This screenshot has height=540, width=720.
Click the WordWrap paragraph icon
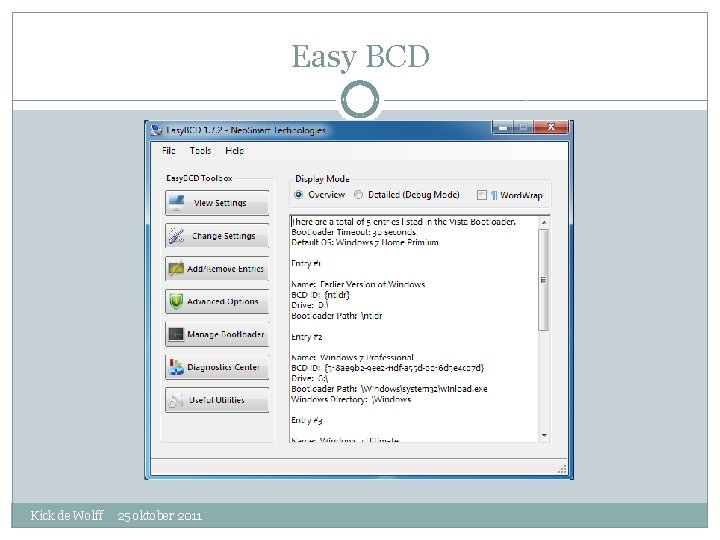click(494, 195)
